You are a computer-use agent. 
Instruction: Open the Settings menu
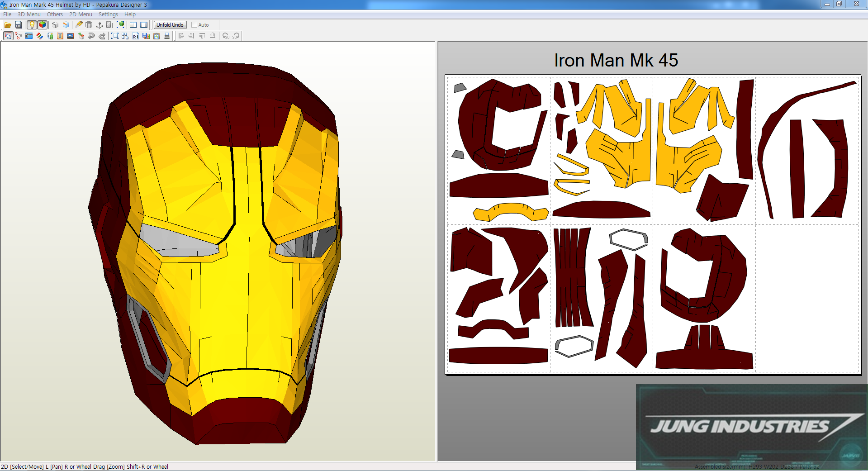tap(108, 14)
